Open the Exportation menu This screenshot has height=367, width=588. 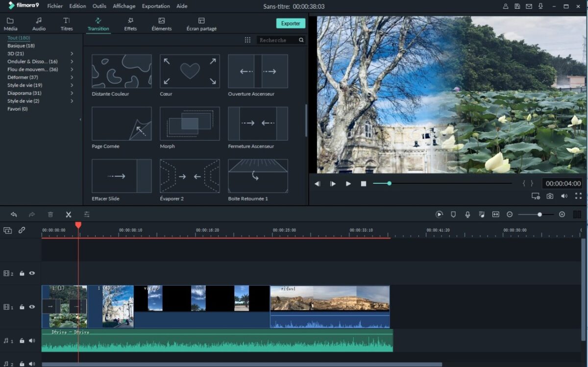point(156,6)
